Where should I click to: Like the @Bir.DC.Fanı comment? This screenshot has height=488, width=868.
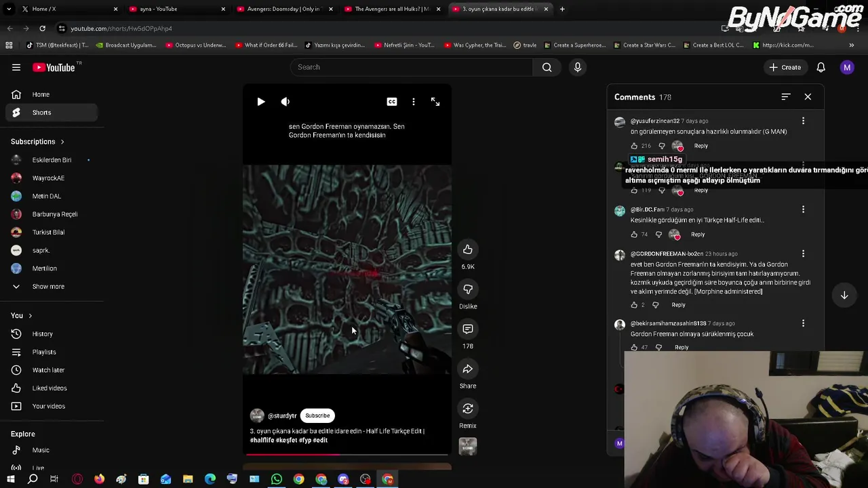click(x=634, y=235)
